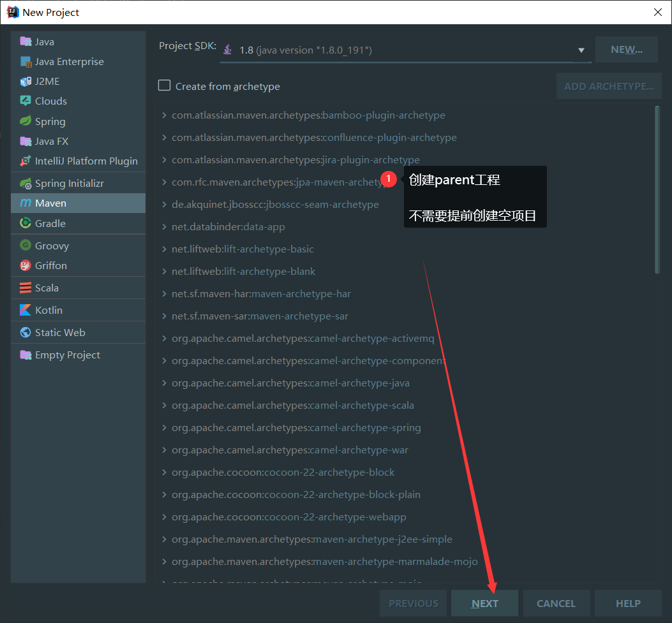Viewport: 672px width, 623px height.
Task: Click the Groovy icon
Action: click(x=26, y=246)
